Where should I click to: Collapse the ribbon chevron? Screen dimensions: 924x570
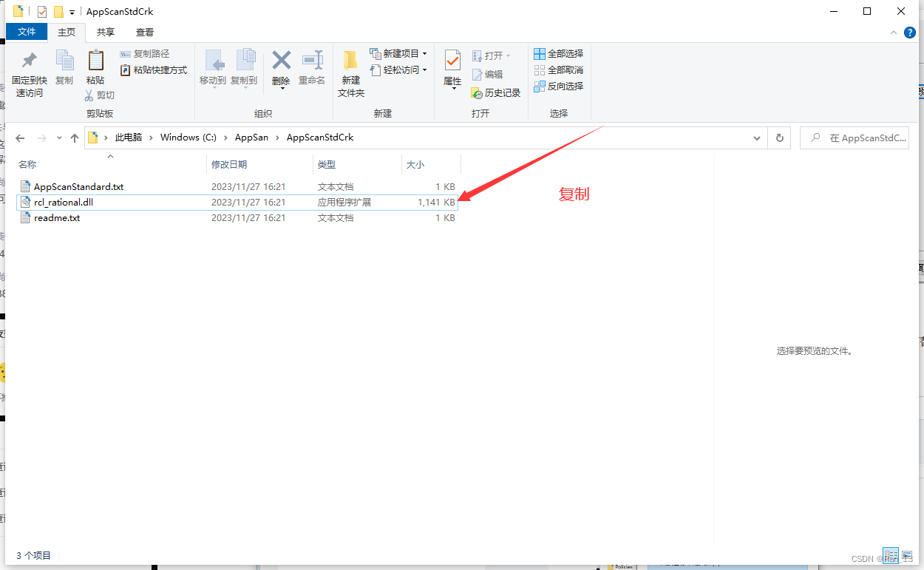894,33
